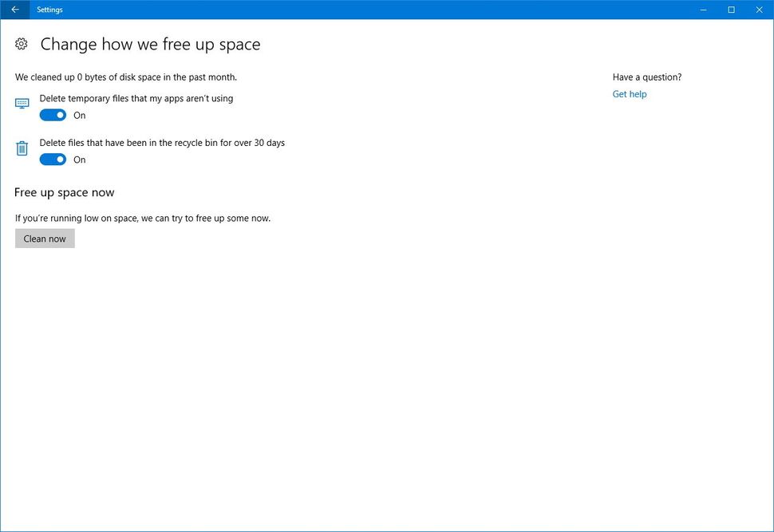Click the recycle bin icon
Image resolution: width=774 pixels, height=532 pixels.
21,148
